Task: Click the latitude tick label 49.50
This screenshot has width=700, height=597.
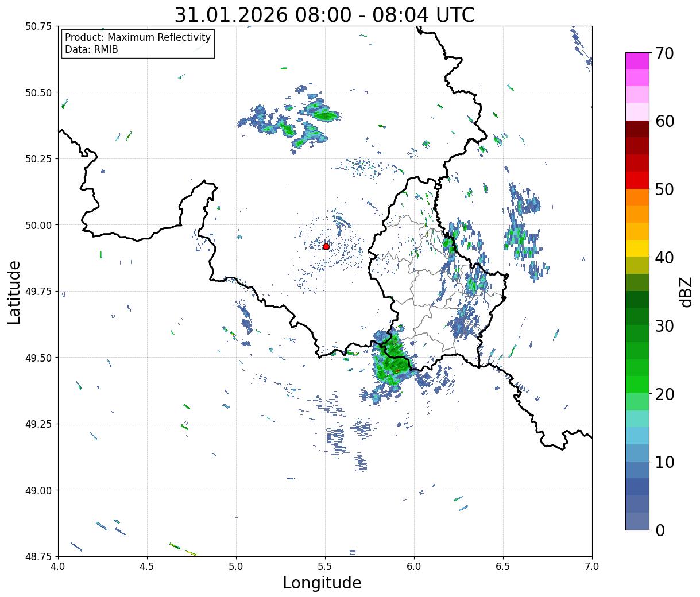Action: point(38,358)
